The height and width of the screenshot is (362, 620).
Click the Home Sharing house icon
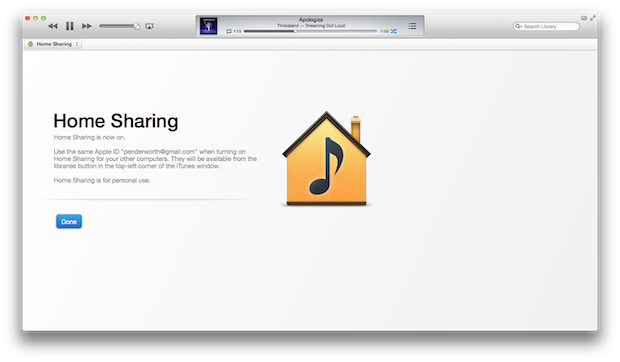point(326,158)
